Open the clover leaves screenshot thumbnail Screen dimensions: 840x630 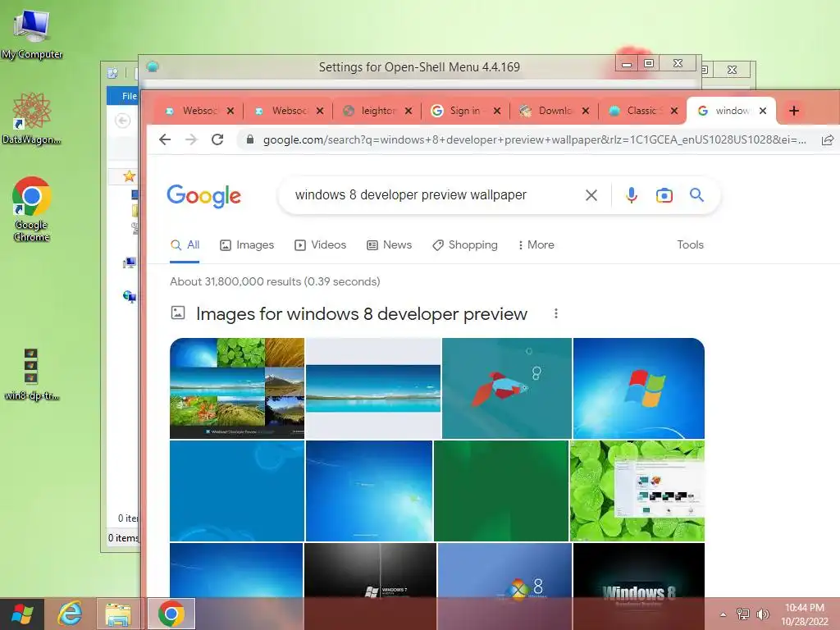pos(637,491)
